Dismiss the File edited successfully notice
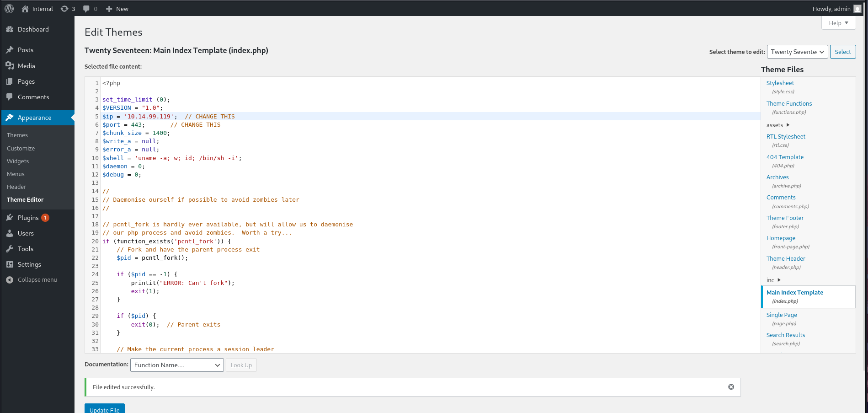This screenshot has width=868, height=413. (731, 387)
